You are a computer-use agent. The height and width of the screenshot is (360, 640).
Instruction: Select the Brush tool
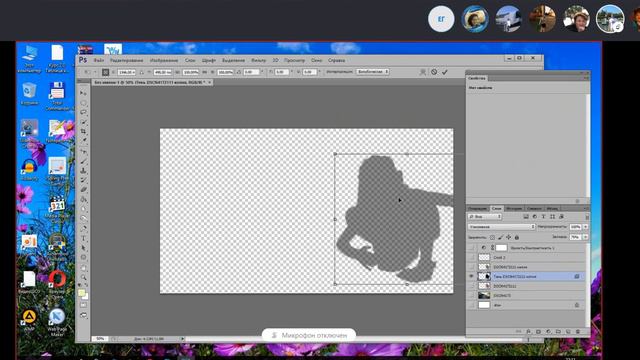83,161
